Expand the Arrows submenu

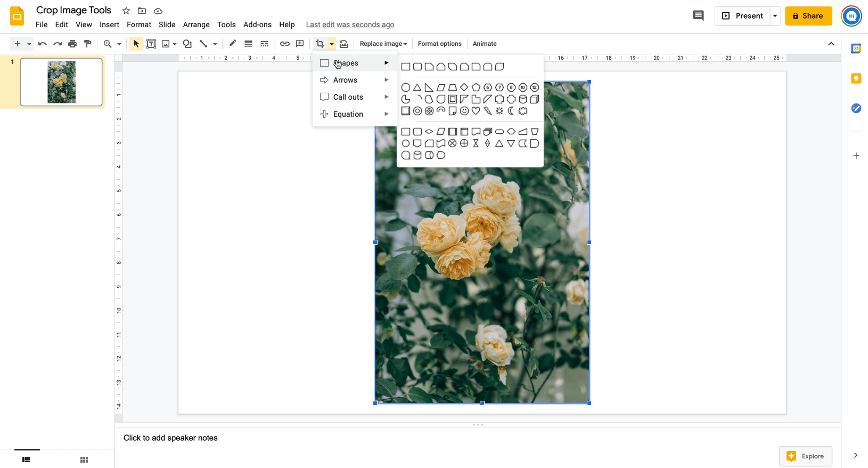(355, 80)
